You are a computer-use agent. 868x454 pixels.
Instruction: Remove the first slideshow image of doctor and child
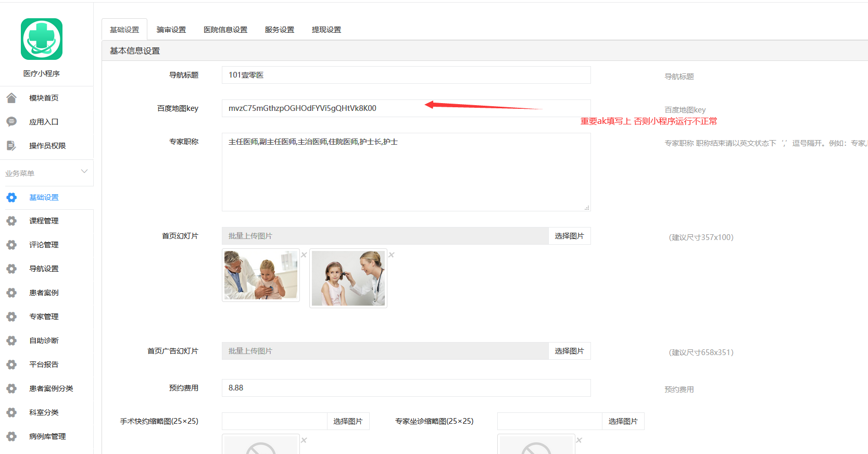tap(304, 255)
